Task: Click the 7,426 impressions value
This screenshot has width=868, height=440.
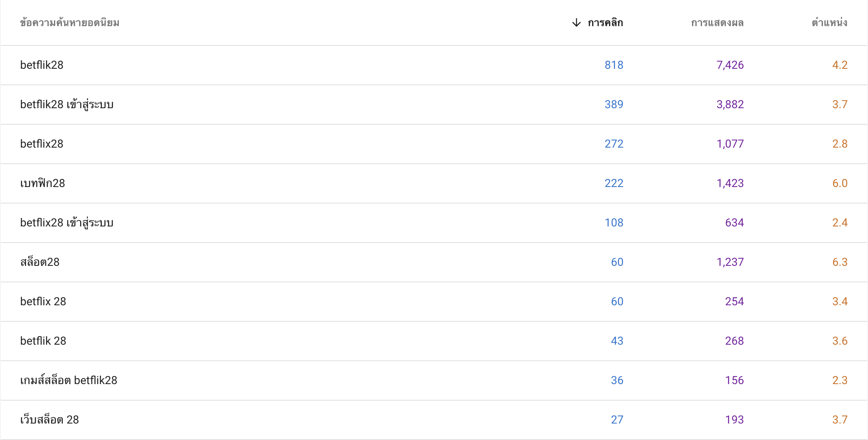Action: 730,65
